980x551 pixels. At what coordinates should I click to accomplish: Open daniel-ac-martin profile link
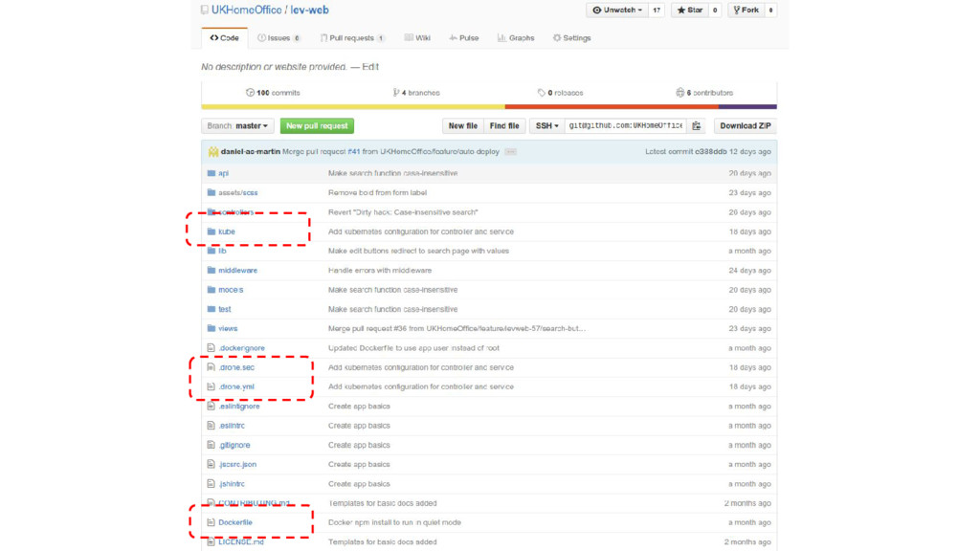coord(250,152)
